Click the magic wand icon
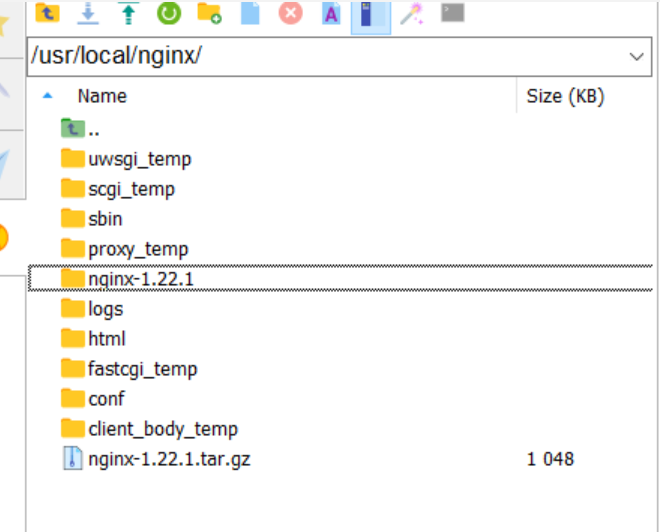 point(411,12)
